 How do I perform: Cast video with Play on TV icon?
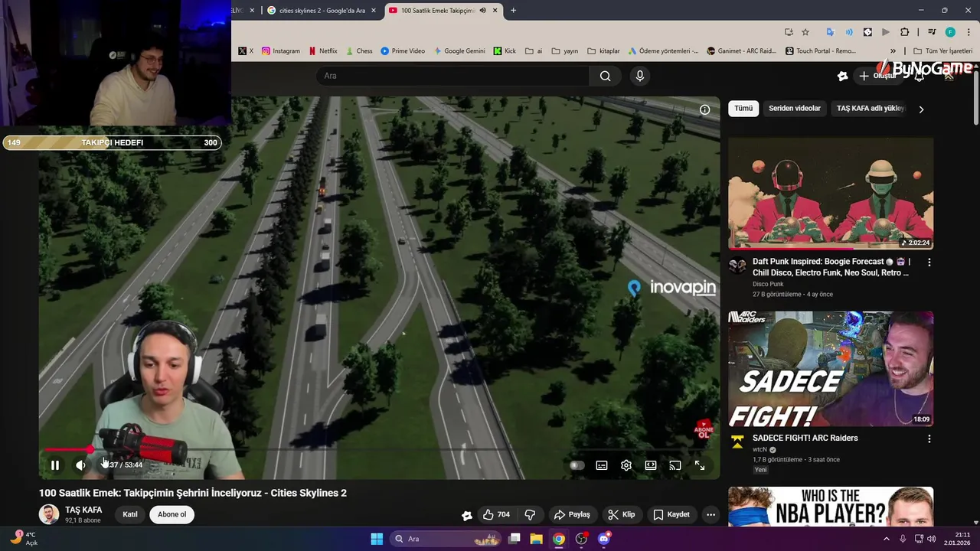675,465
